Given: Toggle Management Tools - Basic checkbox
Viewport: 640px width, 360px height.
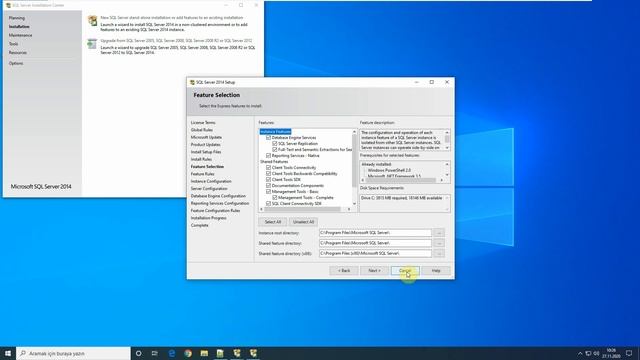Looking at the screenshot, I should tap(268, 191).
